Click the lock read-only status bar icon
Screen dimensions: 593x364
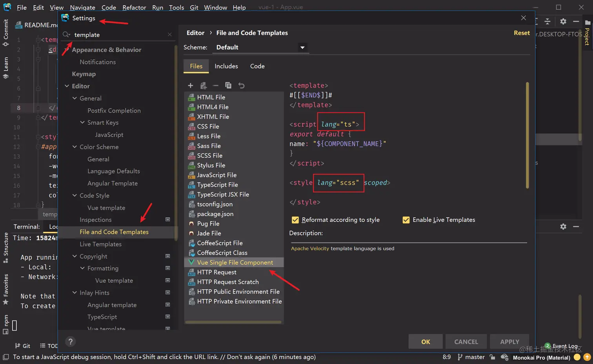492,357
